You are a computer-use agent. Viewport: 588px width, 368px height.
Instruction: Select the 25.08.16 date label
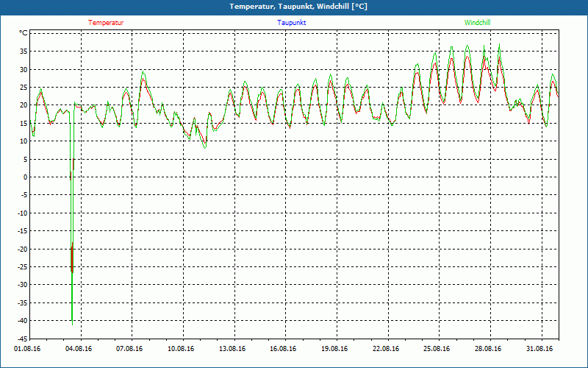click(x=437, y=348)
